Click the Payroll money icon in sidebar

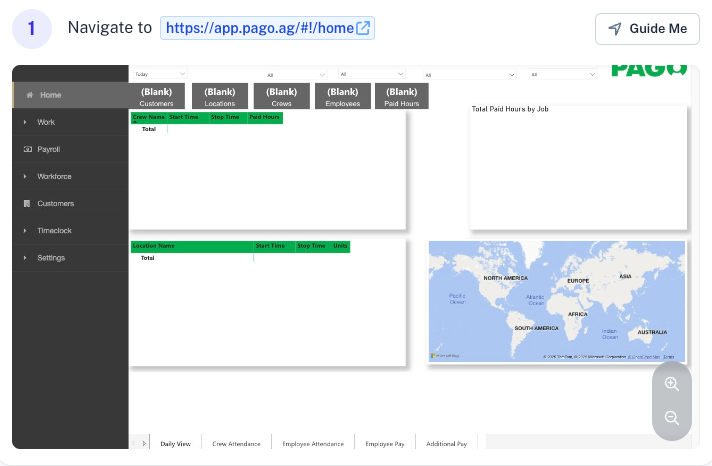(x=27, y=149)
